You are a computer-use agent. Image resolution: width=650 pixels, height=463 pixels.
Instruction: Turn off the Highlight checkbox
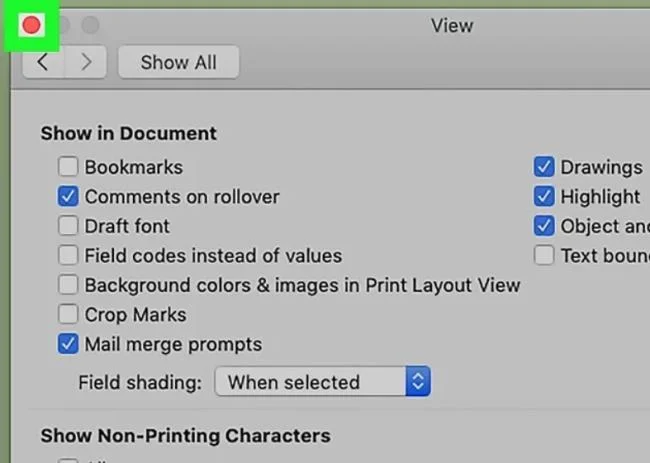pos(544,196)
